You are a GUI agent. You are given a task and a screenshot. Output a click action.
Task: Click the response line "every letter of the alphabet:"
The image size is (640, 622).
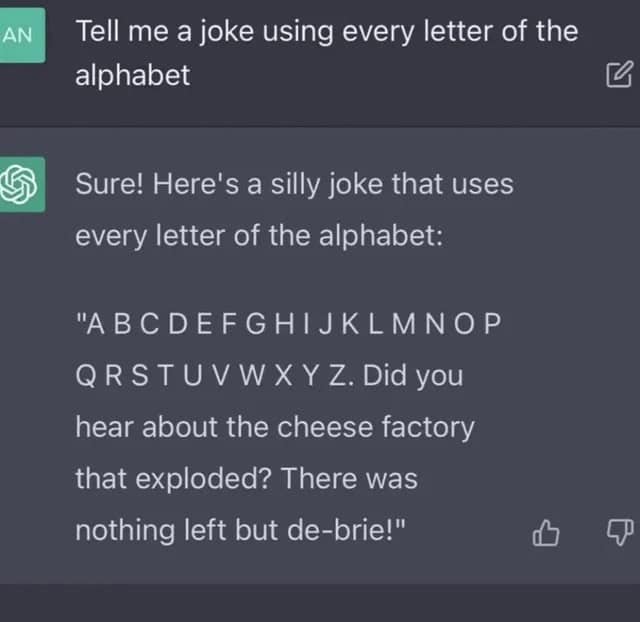pos(258,236)
